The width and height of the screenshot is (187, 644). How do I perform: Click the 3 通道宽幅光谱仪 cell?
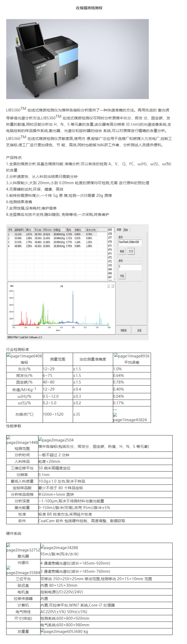106,571
